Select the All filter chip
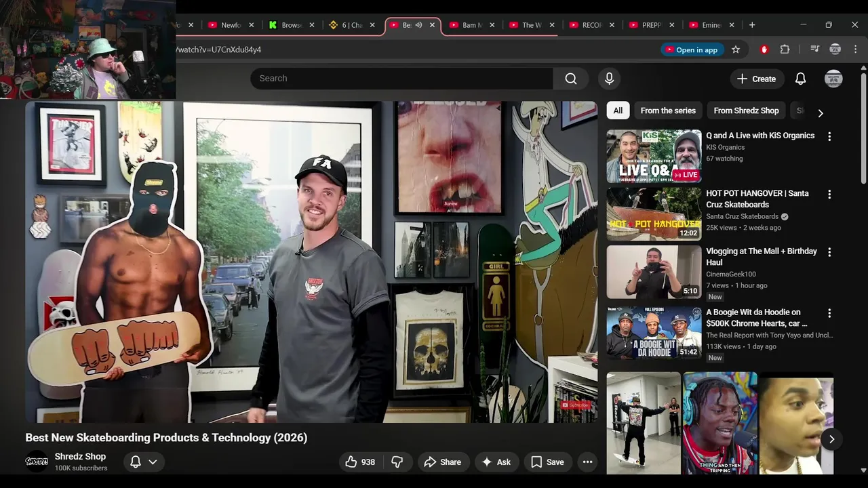 (618, 110)
